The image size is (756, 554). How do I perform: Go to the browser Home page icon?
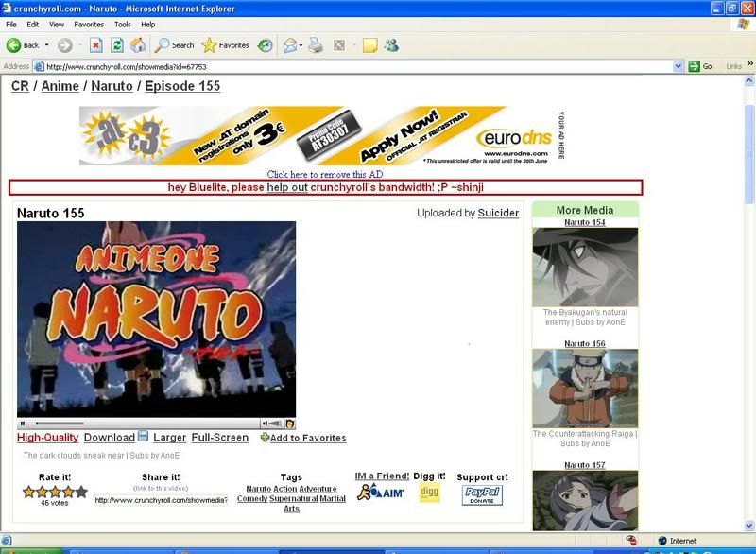(138, 45)
